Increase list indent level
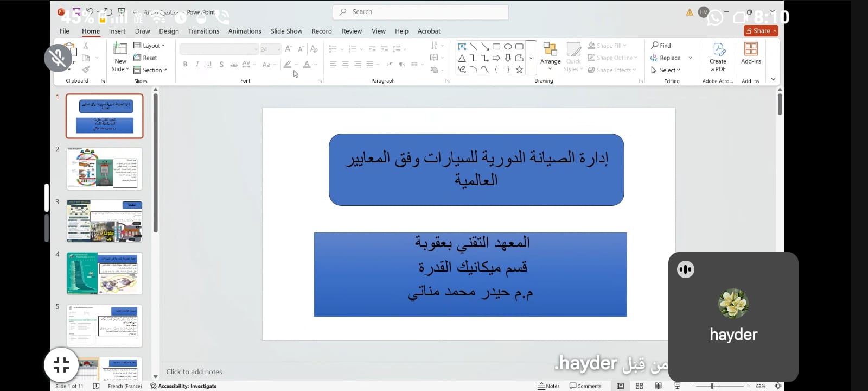The width and height of the screenshot is (868, 391). 384,49
